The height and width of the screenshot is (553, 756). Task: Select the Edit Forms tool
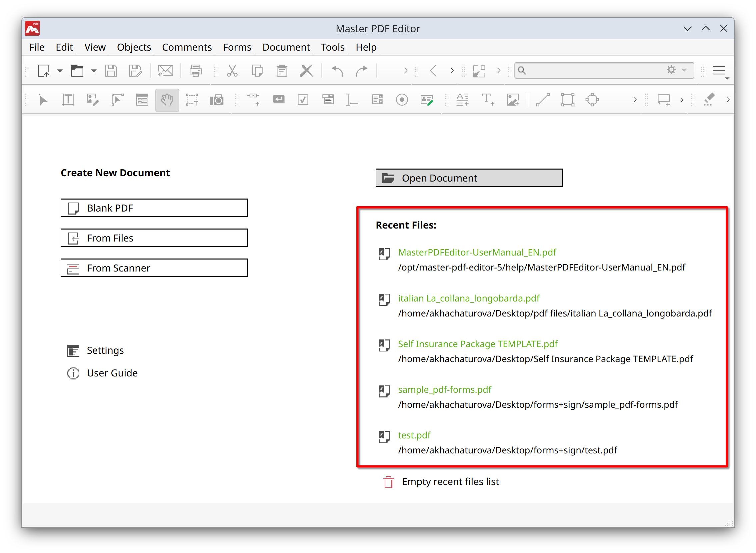point(142,100)
